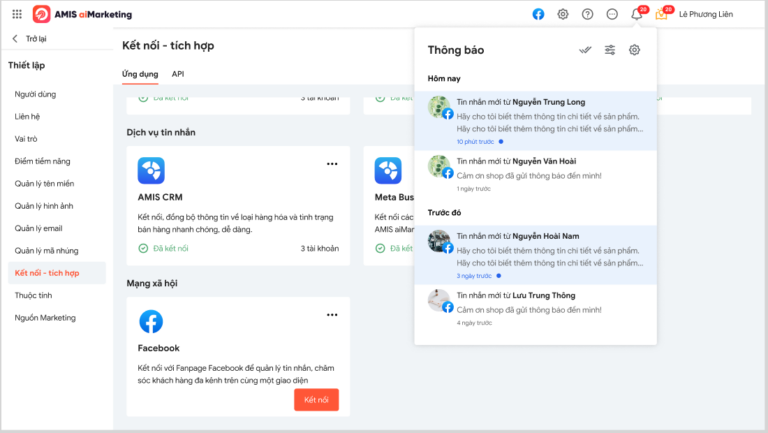Open the inbox icon with red badge

click(662, 14)
